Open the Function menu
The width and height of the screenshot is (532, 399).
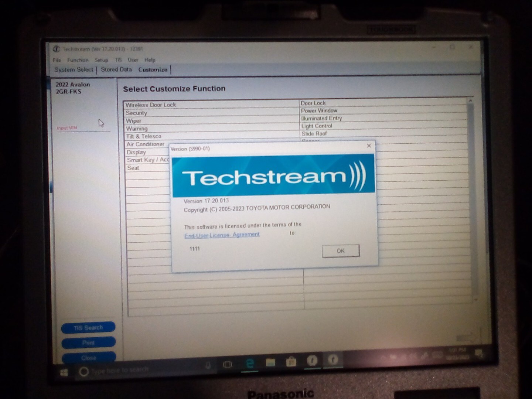[x=78, y=60]
